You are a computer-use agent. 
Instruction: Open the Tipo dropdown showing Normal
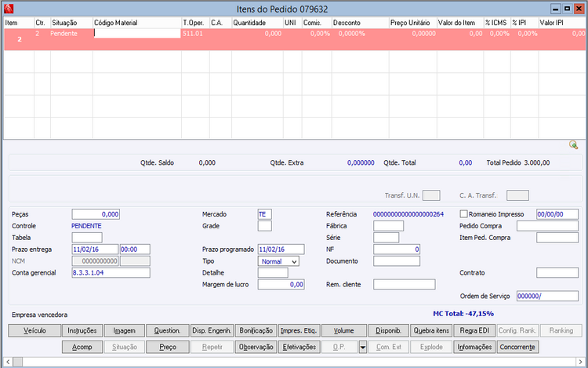[278, 261]
